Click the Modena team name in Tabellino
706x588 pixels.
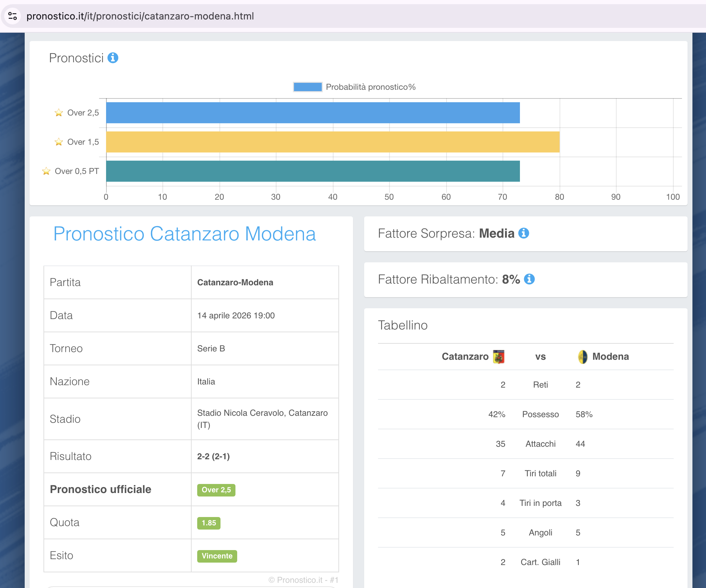click(610, 357)
